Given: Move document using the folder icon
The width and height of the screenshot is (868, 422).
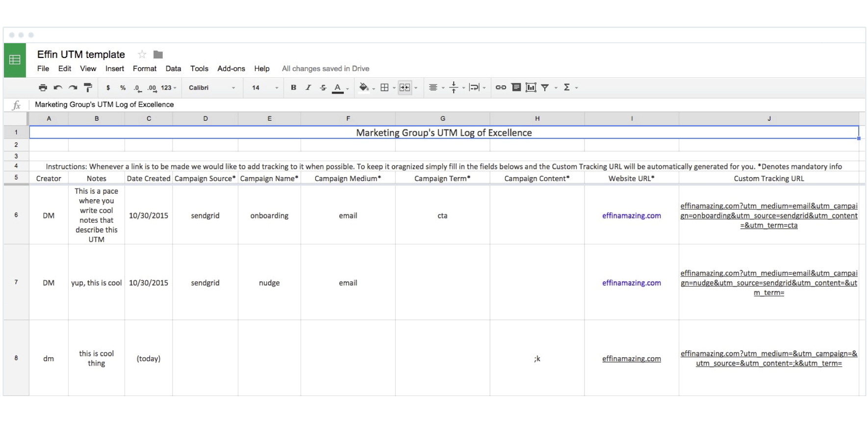Looking at the screenshot, I should [158, 54].
